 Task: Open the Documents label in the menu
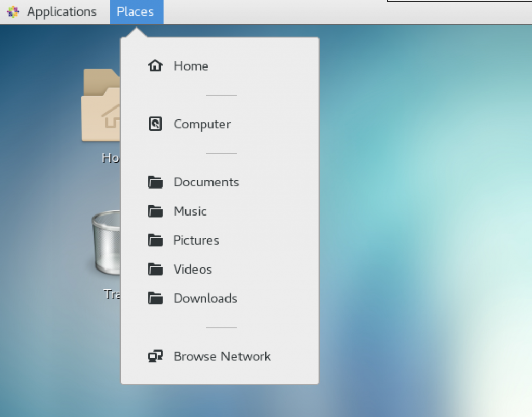point(206,182)
